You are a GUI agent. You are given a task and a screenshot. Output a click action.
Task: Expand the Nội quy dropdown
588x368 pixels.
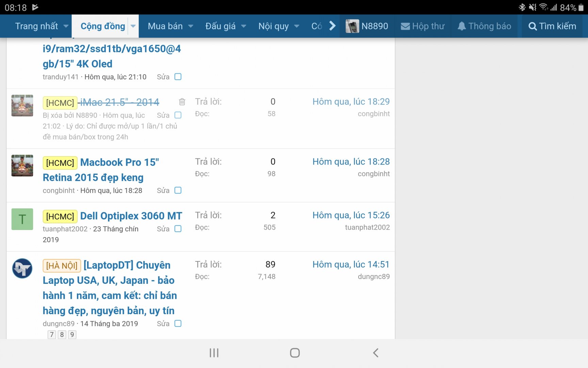(x=297, y=26)
